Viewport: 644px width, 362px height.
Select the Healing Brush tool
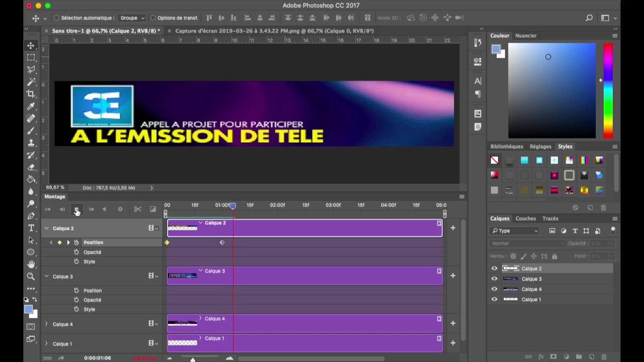(x=31, y=118)
